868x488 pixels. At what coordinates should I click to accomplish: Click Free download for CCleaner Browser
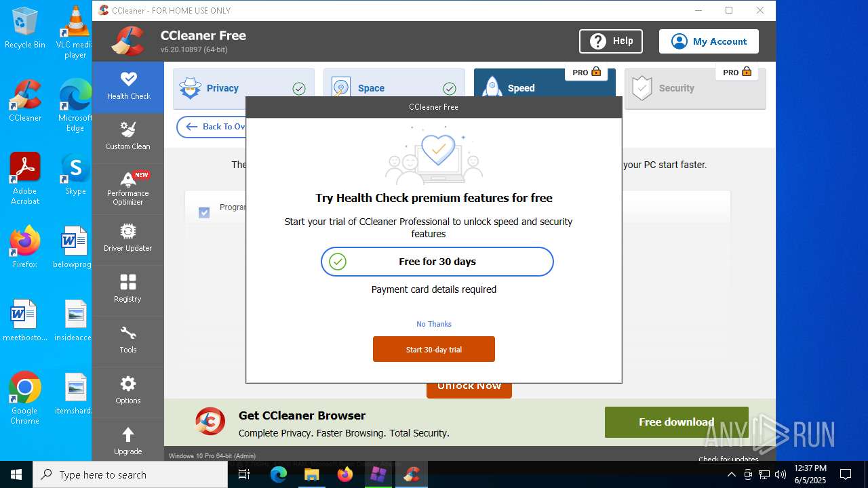tap(676, 422)
